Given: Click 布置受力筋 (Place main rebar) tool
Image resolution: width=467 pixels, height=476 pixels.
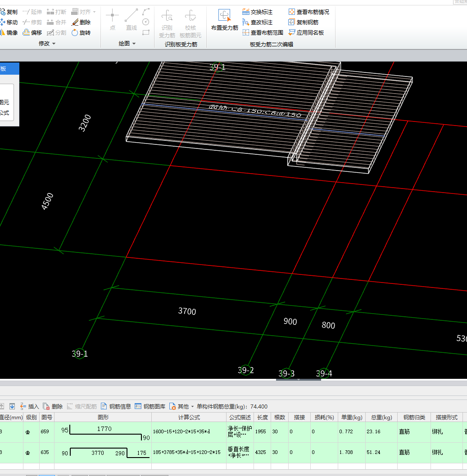Looking at the screenshot, I should click(225, 20).
